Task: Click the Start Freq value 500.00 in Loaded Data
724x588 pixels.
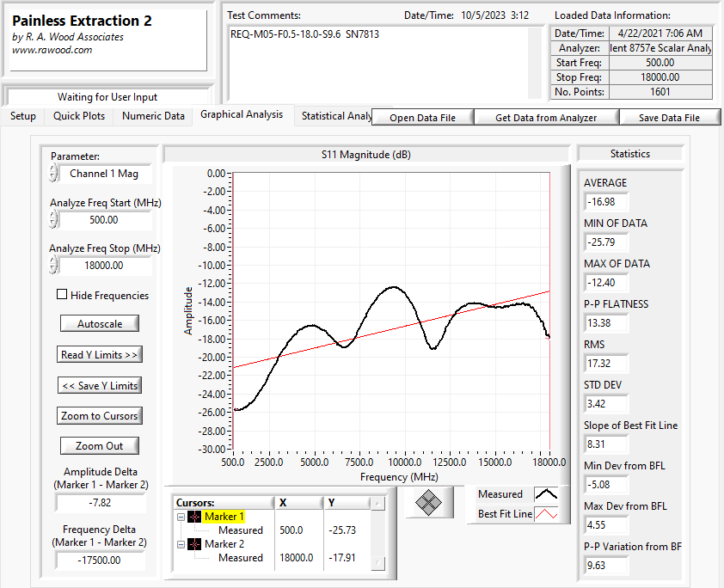Action: click(x=660, y=62)
